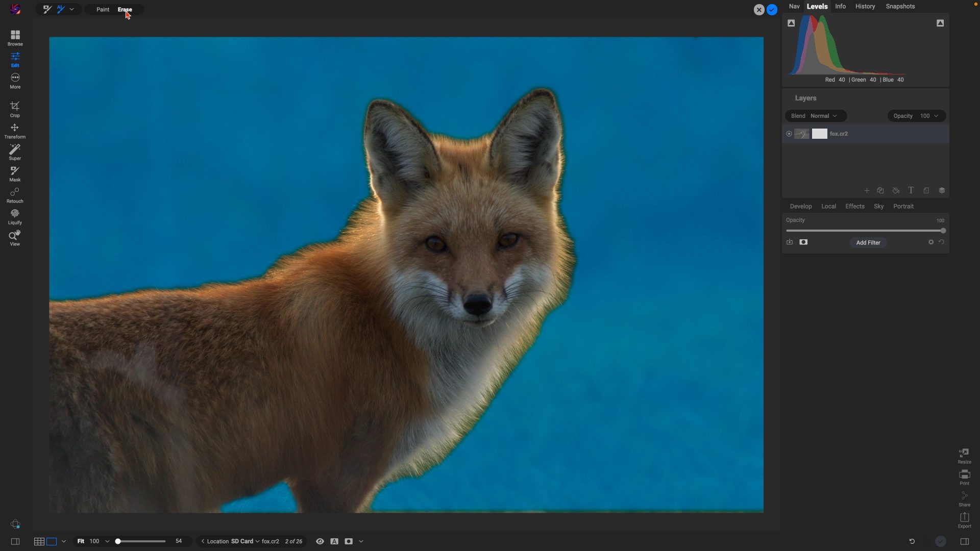Switch to the Snapshots tab
The width and height of the screenshot is (980, 551).
tap(900, 7)
